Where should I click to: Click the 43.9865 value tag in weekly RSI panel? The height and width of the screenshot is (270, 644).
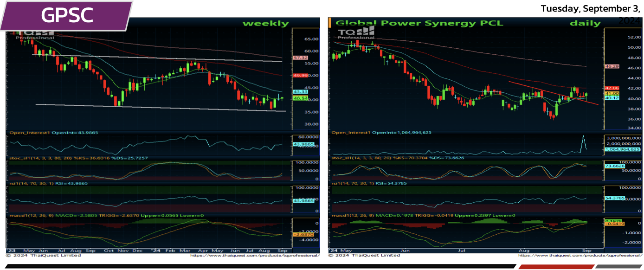(x=303, y=200)
